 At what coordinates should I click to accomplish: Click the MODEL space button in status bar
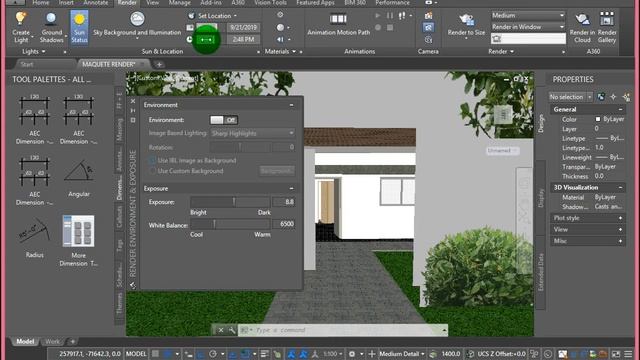tap(136, 354)
